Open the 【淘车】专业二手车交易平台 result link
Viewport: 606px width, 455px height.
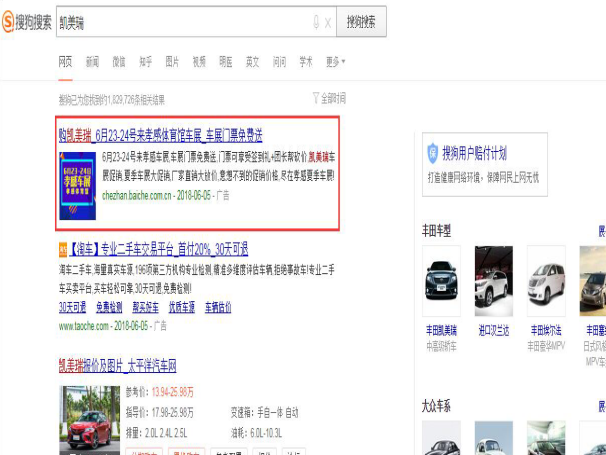coord(158,250)
